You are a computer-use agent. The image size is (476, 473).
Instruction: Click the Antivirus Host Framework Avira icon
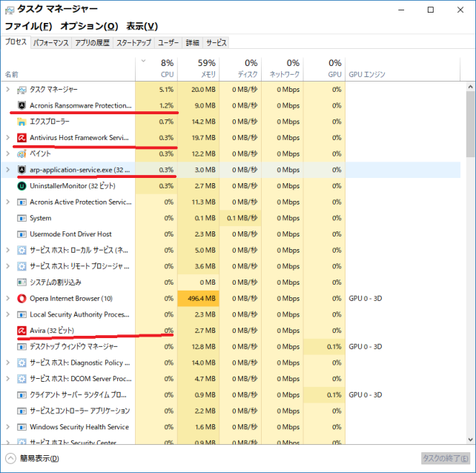click(22, 138)
